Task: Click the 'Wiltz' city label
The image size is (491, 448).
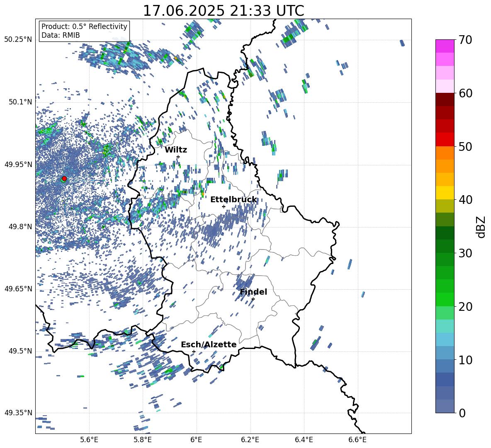Action: coord(176,150)
